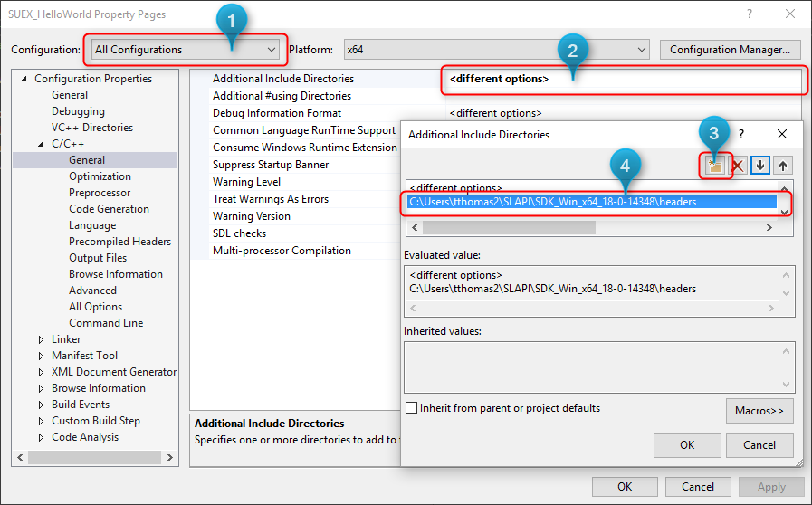Image resolution: width=812 pixels, height=505 pixels.
Task: Open the Configuration dropdown
Action: click(186, 50)
